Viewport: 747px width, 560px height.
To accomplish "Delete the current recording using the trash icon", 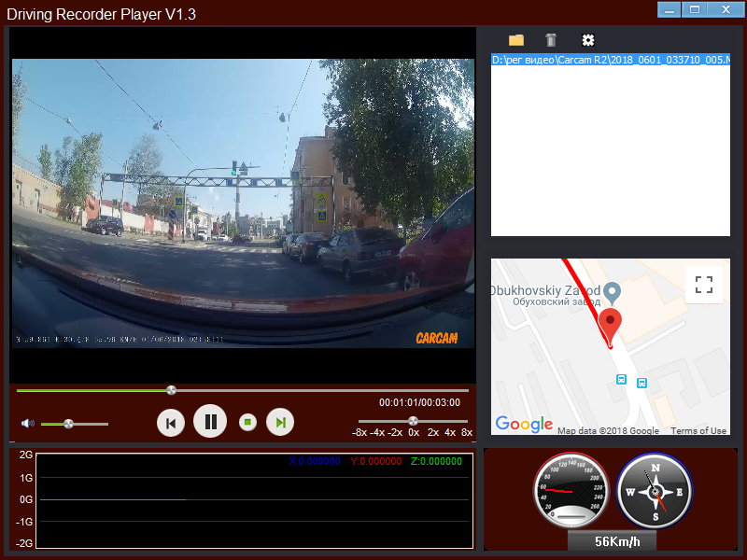I will point(550,40).
